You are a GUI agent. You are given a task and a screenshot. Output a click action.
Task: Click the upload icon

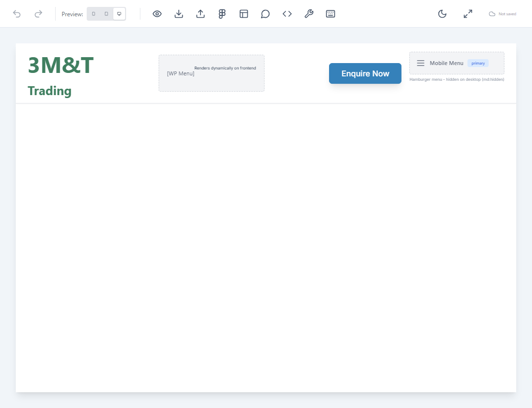[200, 14]
